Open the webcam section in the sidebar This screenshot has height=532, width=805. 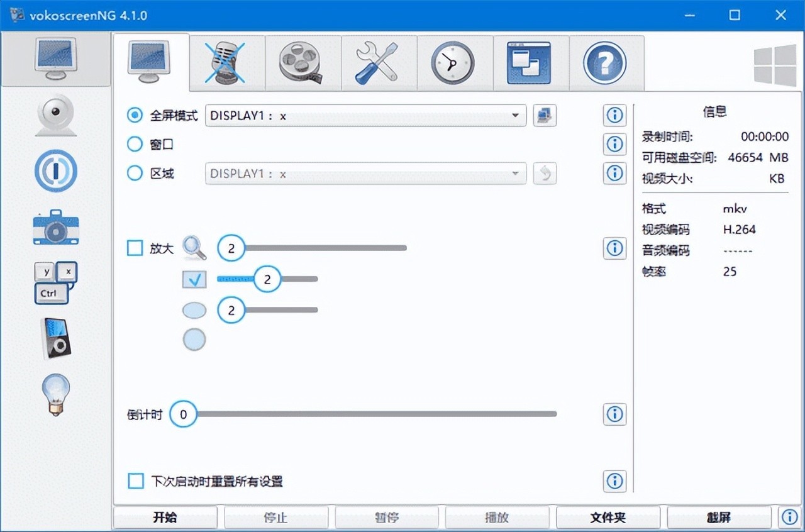(56, 115)
